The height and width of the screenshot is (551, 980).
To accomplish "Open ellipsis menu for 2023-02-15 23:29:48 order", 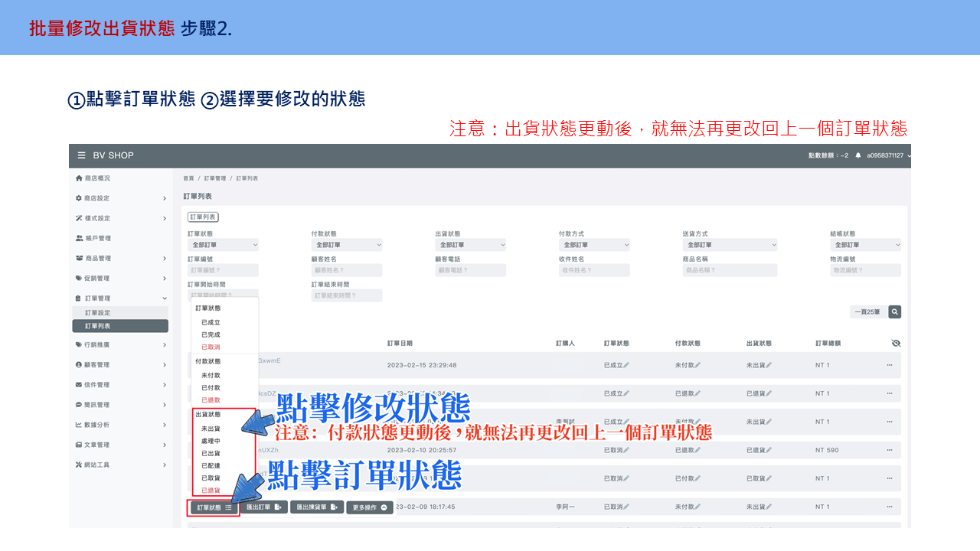I will point(890,365).
